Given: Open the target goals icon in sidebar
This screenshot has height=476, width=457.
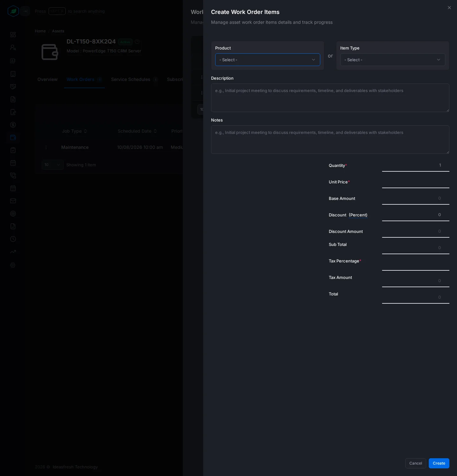Looking at the screenshot, I should [13, 214].
